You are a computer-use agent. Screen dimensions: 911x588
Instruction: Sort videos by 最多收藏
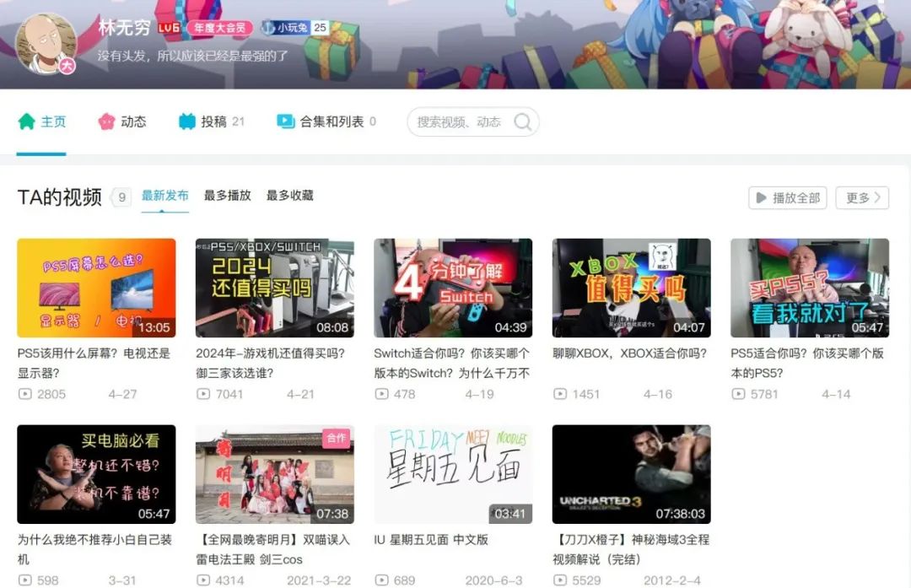tap(289, 196)
